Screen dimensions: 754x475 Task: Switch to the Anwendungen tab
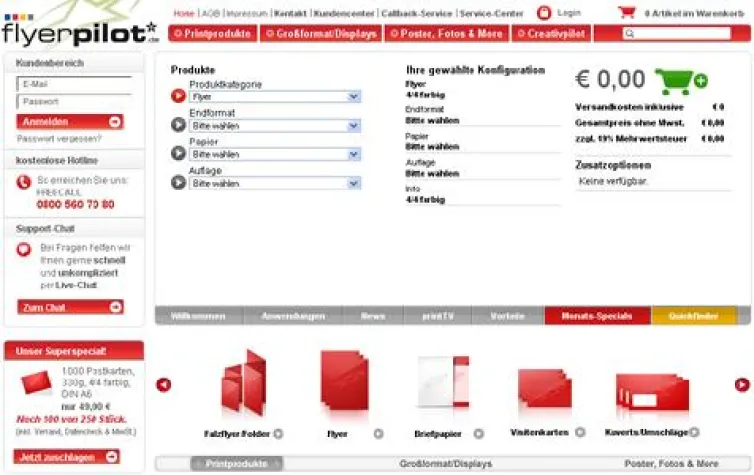pyautogui.click(x=293, y=316)
